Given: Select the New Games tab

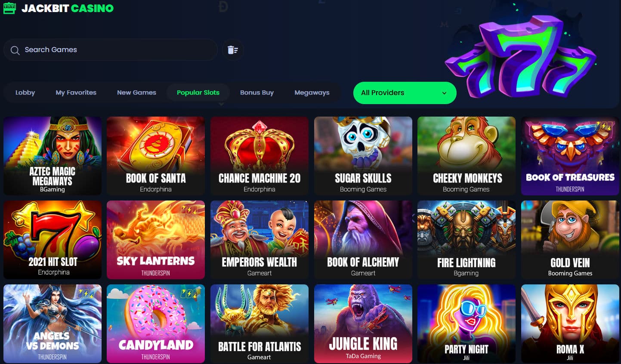Looking at the screenshot, I should (x=136, y=93).
